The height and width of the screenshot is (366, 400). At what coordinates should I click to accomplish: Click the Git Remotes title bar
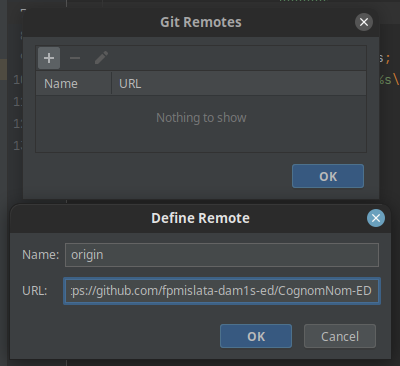tap(201, 22)
